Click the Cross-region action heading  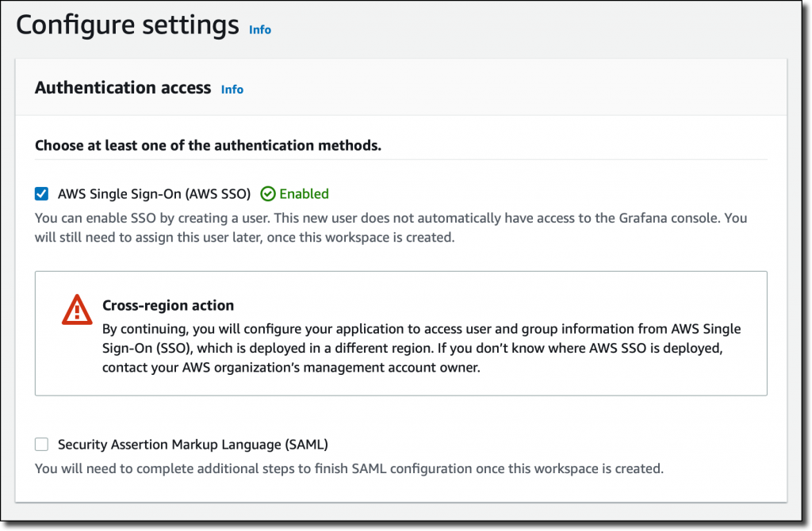(168, 305)
